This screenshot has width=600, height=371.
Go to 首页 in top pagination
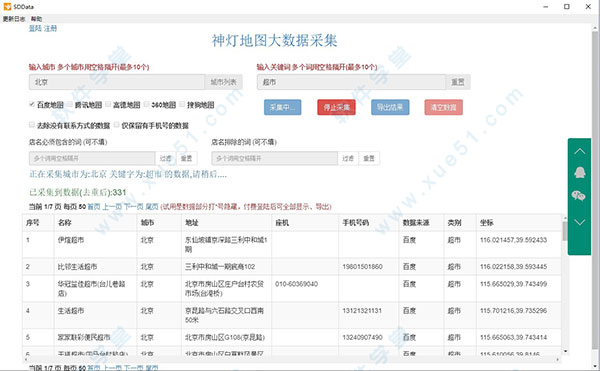pyautogui.click(x=94, y=207)
